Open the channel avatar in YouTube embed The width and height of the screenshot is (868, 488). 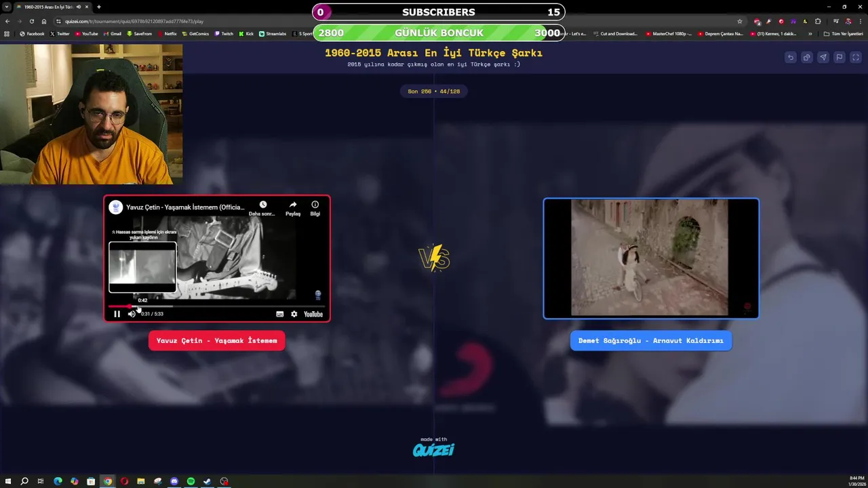tap(116, 207)
